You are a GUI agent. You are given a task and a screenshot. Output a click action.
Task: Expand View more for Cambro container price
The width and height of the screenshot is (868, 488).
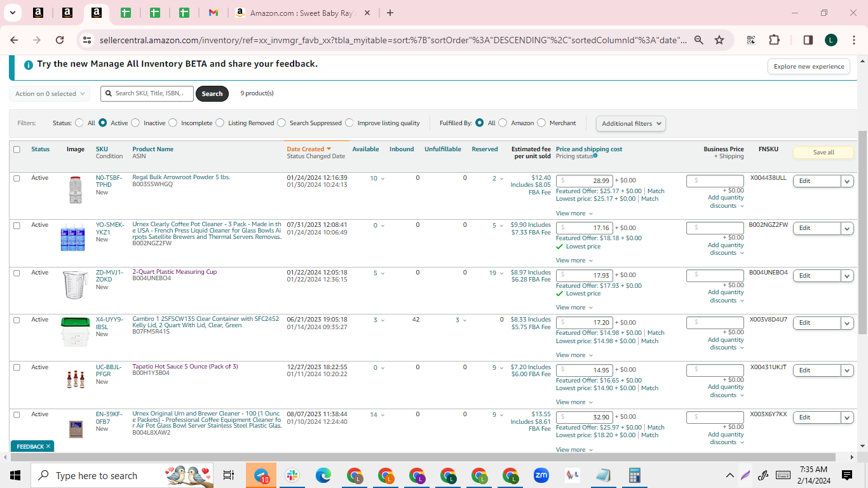point(574,355)
